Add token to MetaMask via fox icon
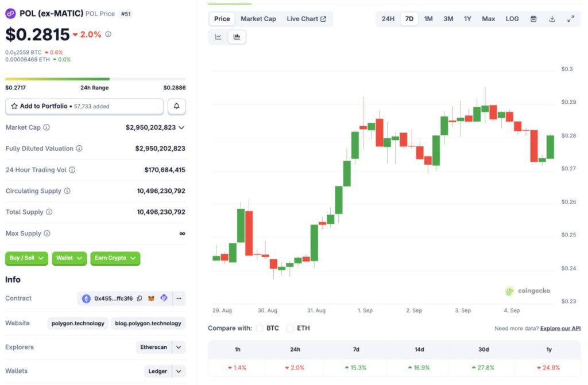Image resolution: width=588 pixels, height=385 pixels. (152, 298)
